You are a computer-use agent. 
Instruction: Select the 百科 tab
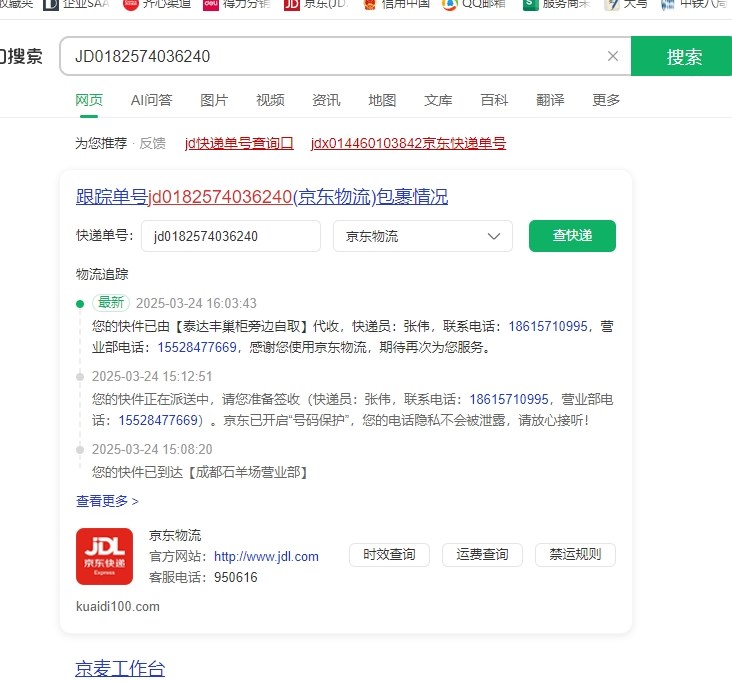click(x=494, y=100)
